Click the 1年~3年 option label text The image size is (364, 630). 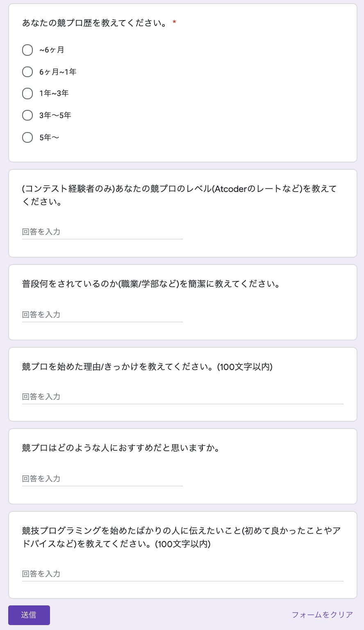(54, 94)
